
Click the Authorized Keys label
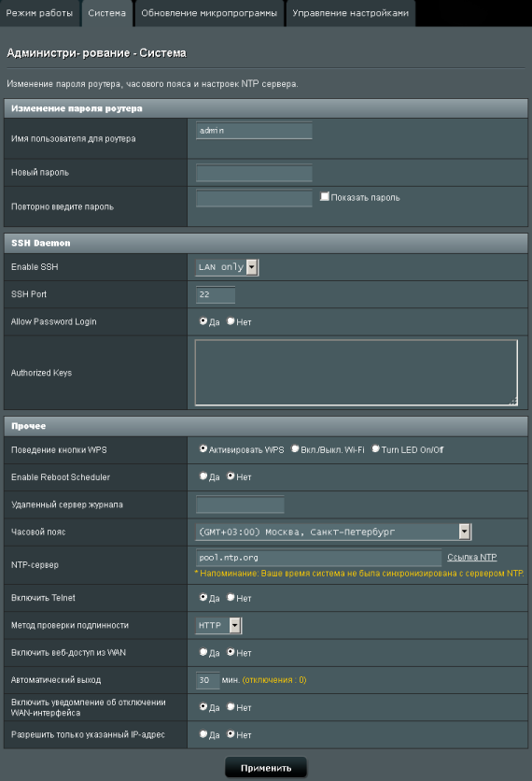(x=41, y=373)
